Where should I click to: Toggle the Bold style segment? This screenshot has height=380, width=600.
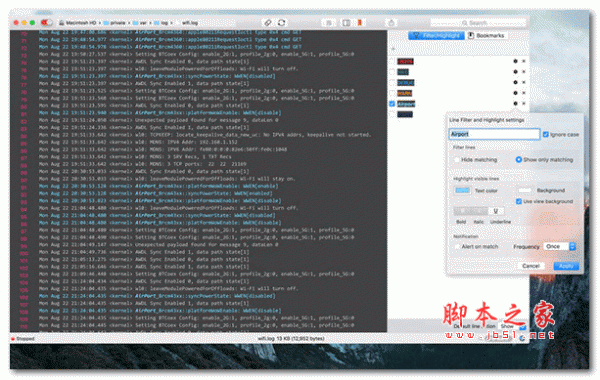[x=462, y=211]
